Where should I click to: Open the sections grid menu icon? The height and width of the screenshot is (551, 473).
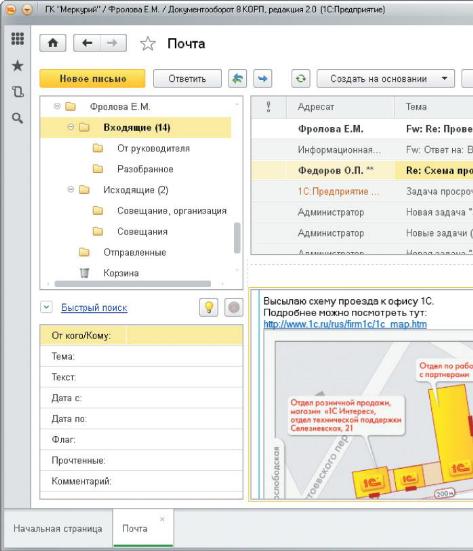17,38
